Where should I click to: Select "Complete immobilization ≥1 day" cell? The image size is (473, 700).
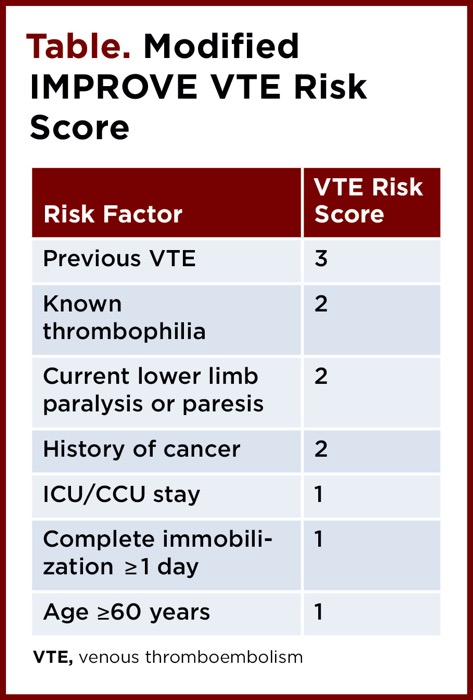click(158, 554)
